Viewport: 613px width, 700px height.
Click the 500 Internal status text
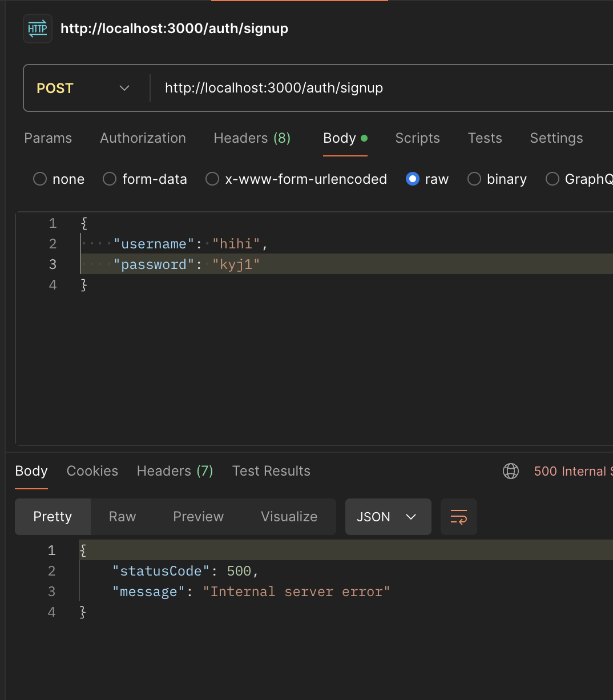coord(573,471)
